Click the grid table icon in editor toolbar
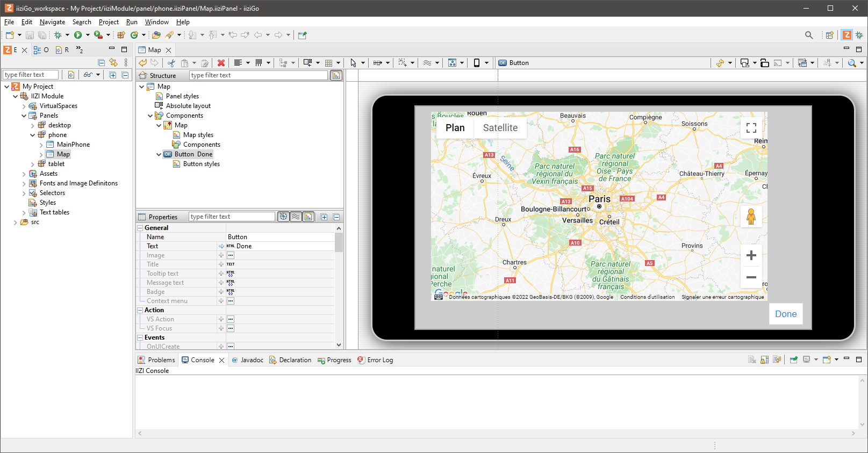The width and height of the screenshot is (868, 453). (329, 63)
